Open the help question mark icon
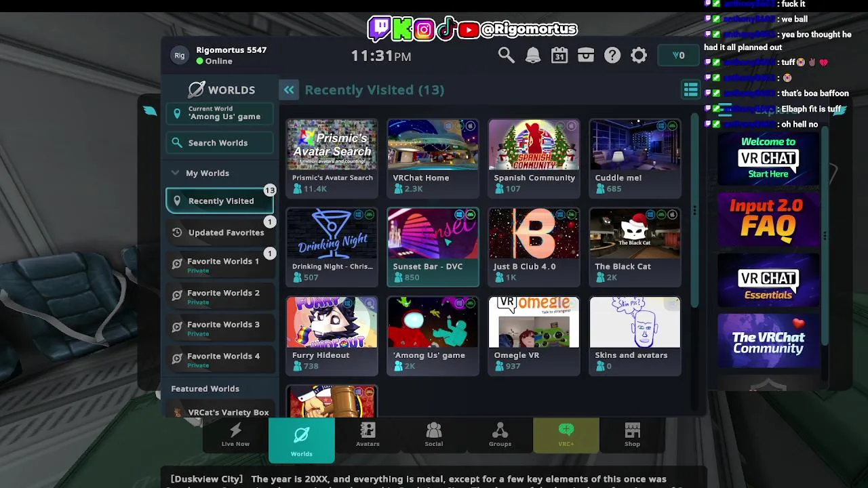The width and height of the screenshot is (868, 488). [612, 56]
